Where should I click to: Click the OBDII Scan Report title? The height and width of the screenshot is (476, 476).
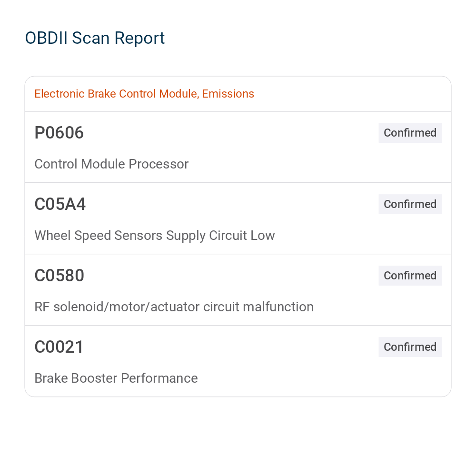pyautogui.click(x=95, y=38)
